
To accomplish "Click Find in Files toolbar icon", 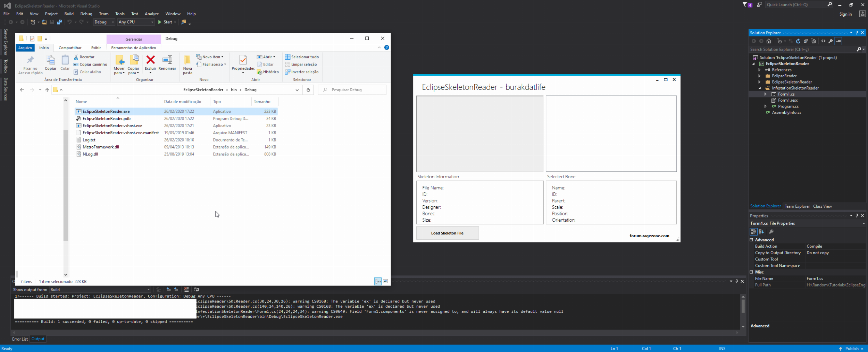I will [x=184, y=22].
